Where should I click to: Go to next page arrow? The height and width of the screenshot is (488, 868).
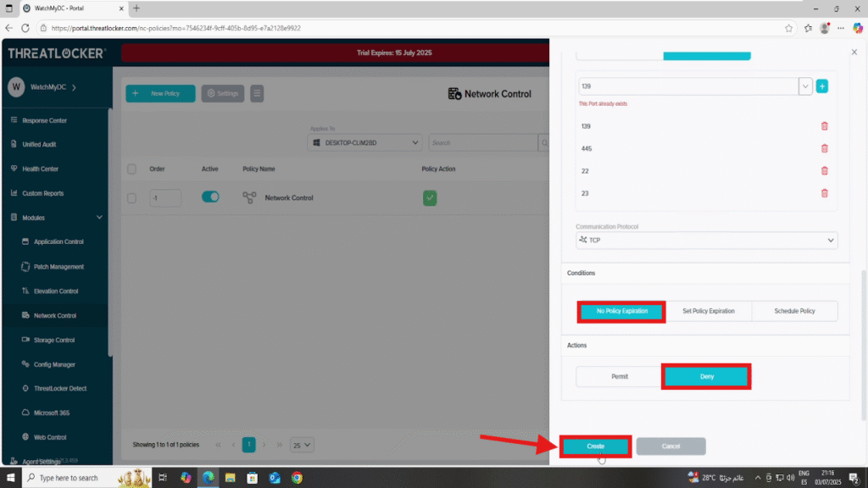pos(264,445)
